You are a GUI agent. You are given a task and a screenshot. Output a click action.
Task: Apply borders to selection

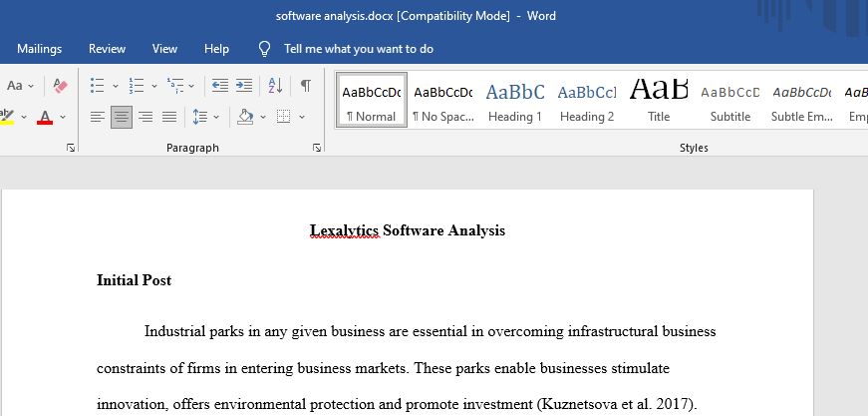283,117
